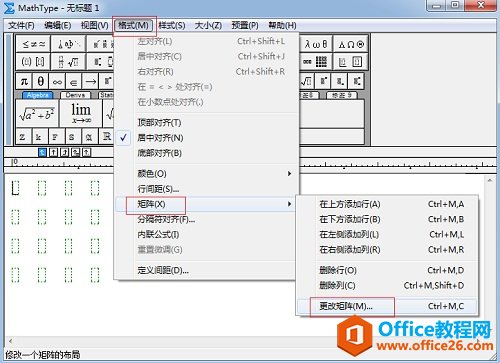Select 在上方添加行(A)

pyautogui.click(x=387, y=204)
